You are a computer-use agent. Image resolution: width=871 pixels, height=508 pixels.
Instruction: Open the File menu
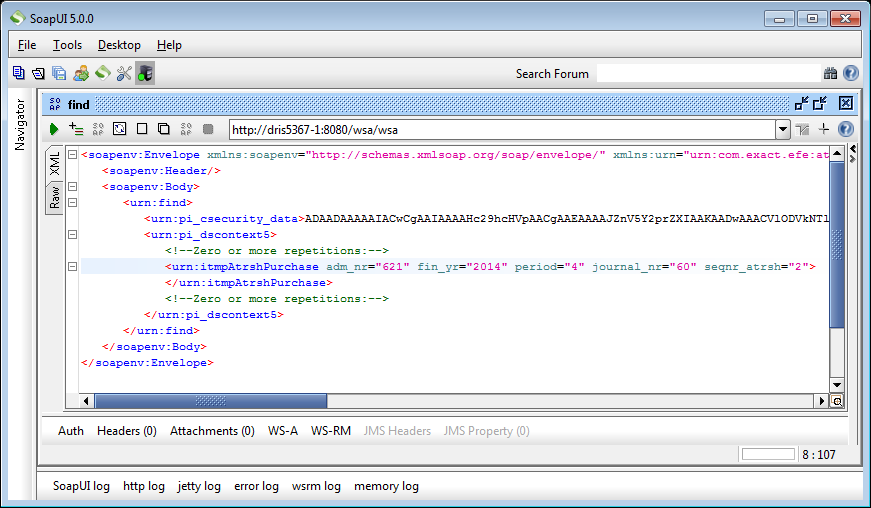click(27, 45)
